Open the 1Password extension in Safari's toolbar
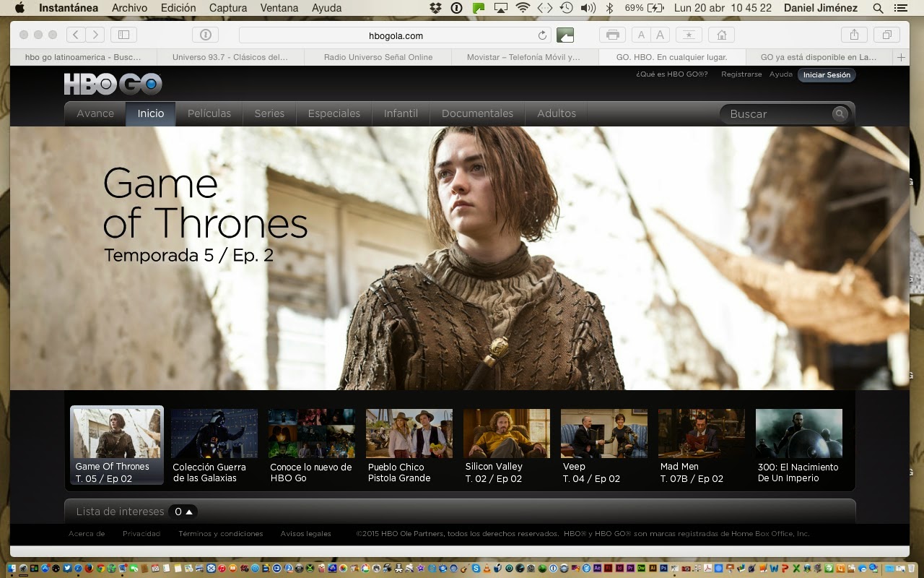This screenshot has height=578, width=924. (x=205, y=35)
